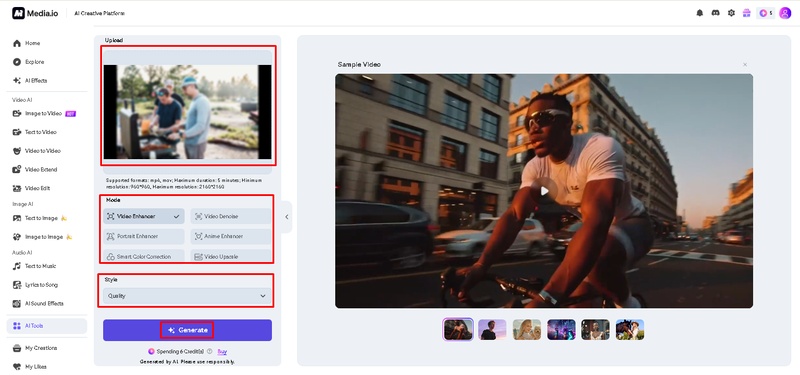Select the Smart Color Correction mode
The width and height of the screenshot is (800, 375).
point(144,256)
